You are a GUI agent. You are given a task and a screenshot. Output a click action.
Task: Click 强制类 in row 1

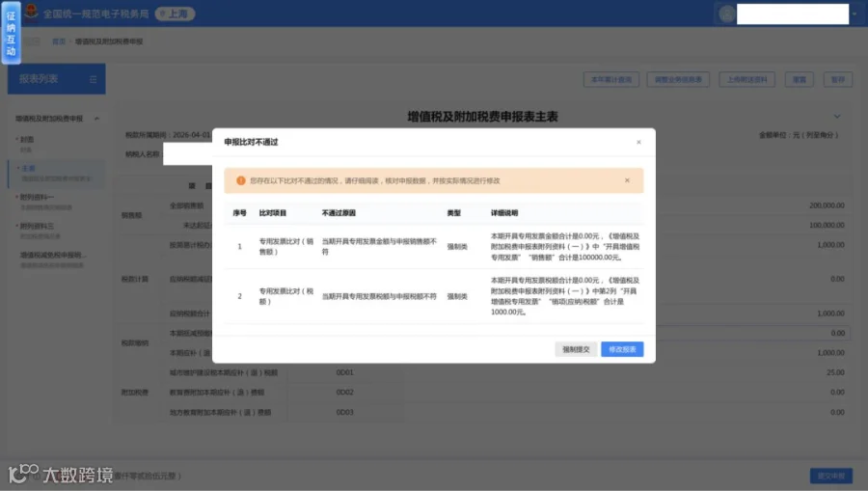(457, 247)
